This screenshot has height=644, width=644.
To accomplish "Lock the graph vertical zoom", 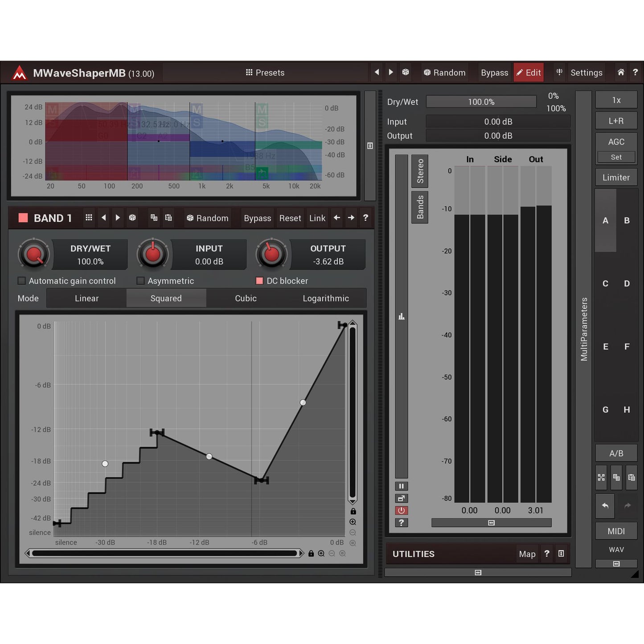I will (x=353, y=512).
